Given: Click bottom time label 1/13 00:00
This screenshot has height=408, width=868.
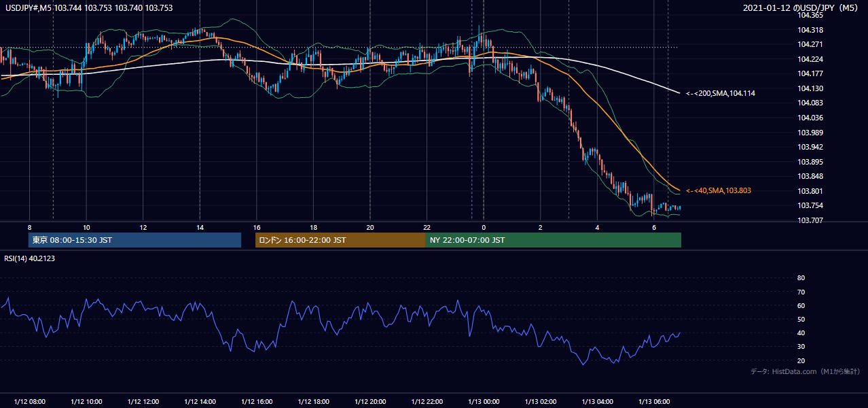Looking at the screenshot, I should (x=484, y=402).
